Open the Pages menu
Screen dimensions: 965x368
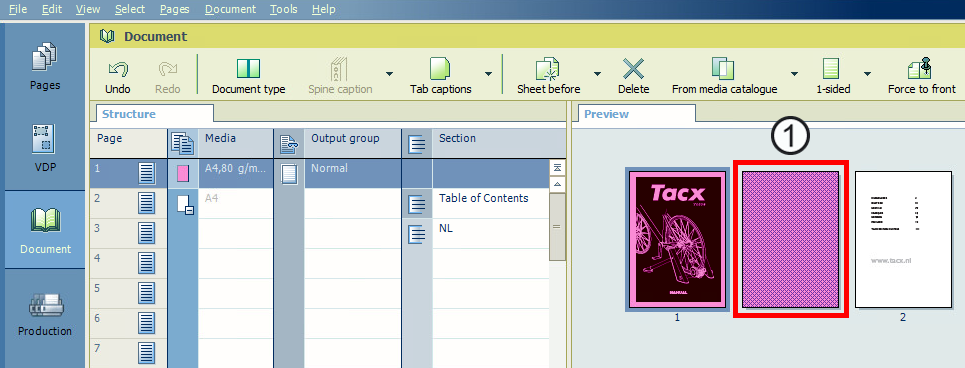pos(175,9)
